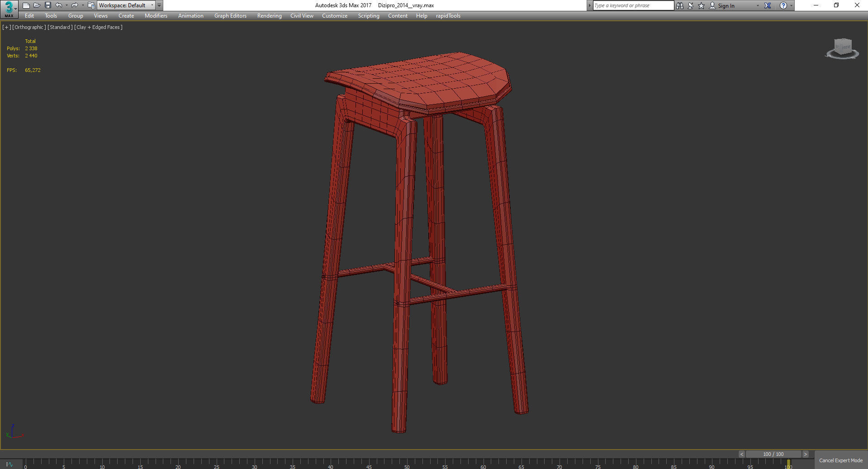The image size is (868, 469).
Task: Step the time slider back with < arrow
Action: point(742,454)
